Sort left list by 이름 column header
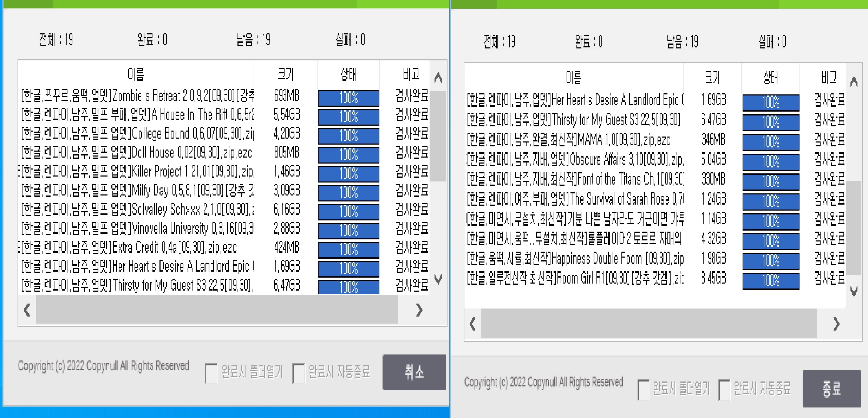Screen dimensions: 868x418 [x=136, y=74]
